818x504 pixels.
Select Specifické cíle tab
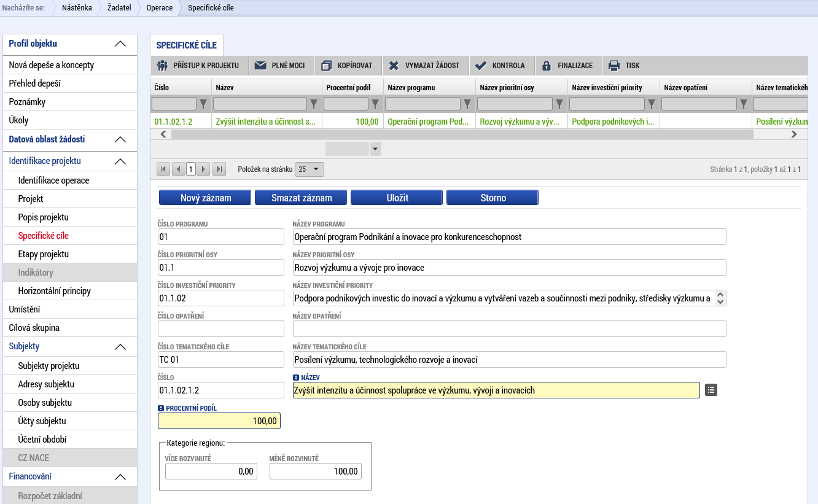(187, 45)
